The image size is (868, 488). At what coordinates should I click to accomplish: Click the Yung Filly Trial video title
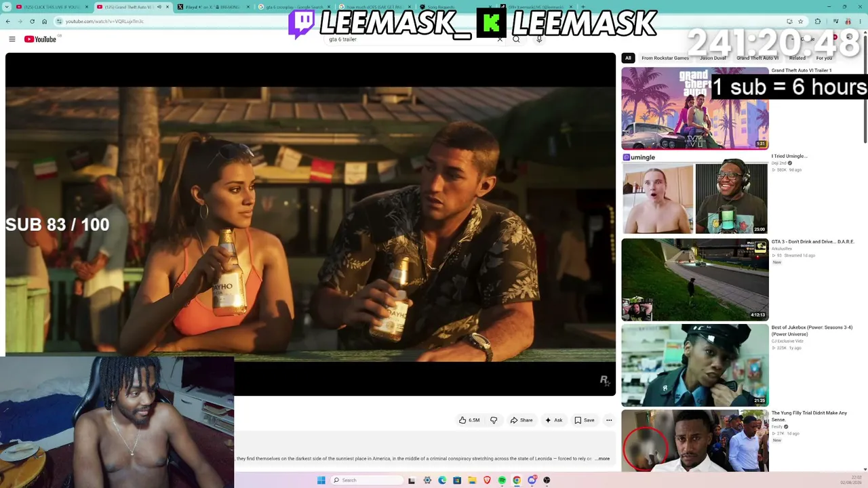click(809, 416)
